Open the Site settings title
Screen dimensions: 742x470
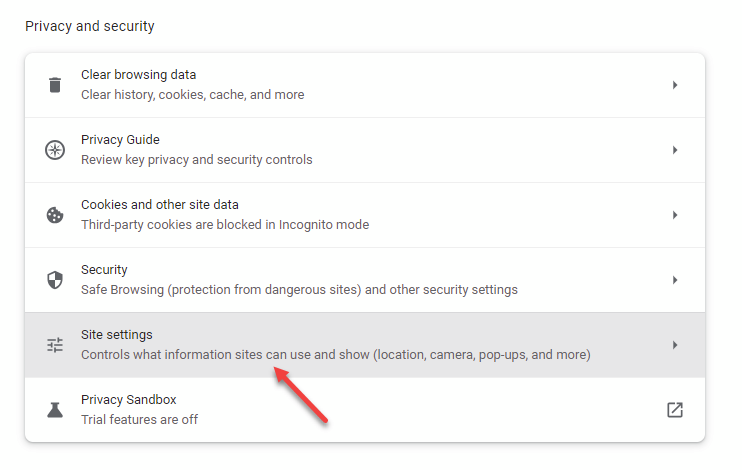(117, 335)
